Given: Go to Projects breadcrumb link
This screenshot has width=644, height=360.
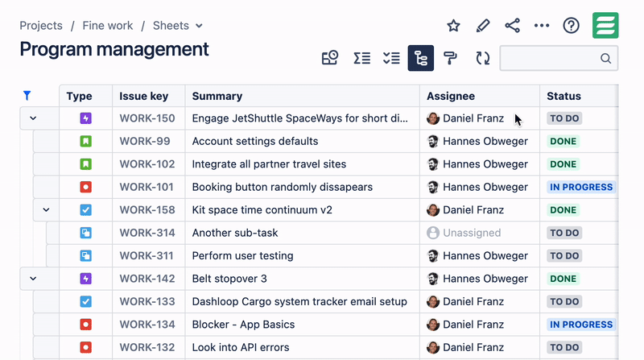Looking at the screenshot, I should point(41,26).
